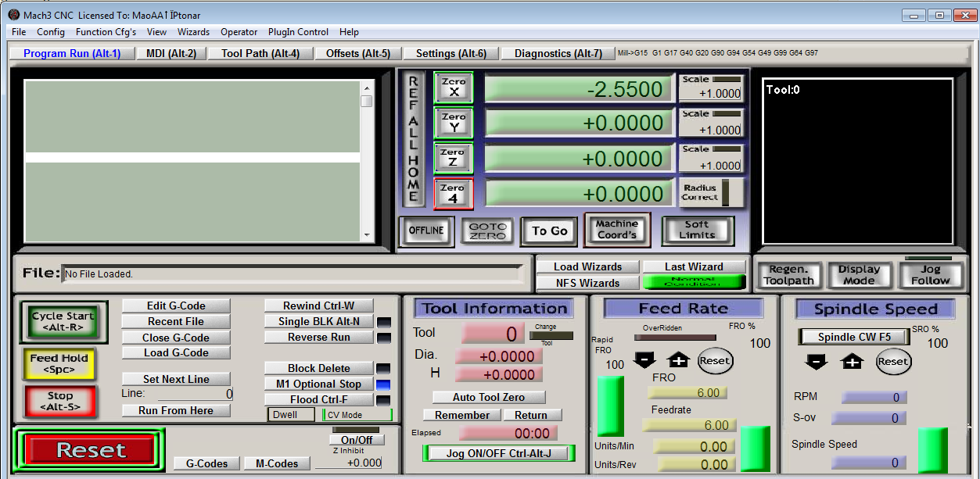
Task: Click the green spindle speed bar
Action: coord(932,450)
